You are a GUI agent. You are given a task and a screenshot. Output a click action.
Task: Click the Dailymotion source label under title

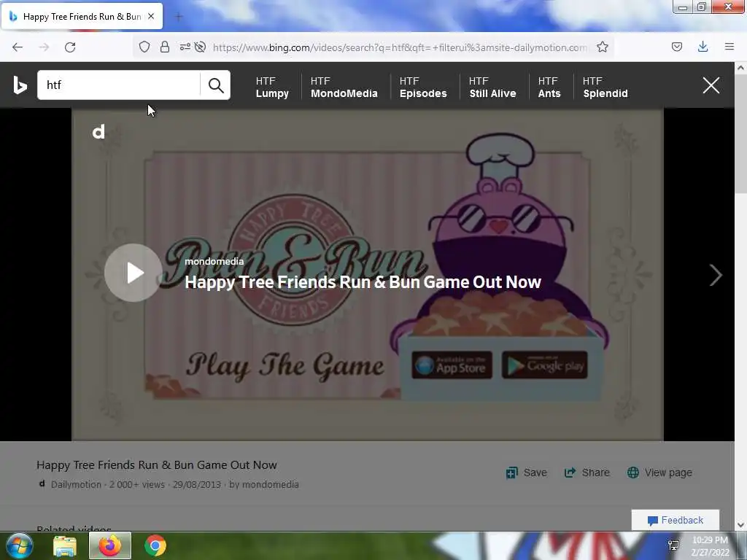pos(76,485)
